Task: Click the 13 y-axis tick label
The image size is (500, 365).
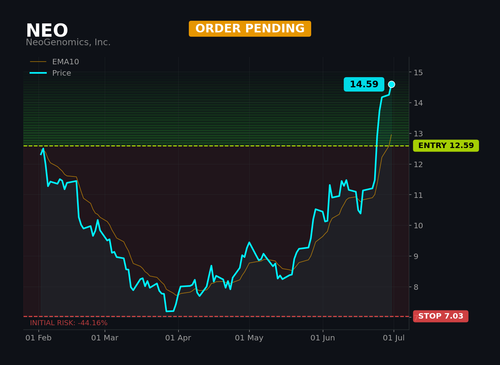Action: point(418,134)
